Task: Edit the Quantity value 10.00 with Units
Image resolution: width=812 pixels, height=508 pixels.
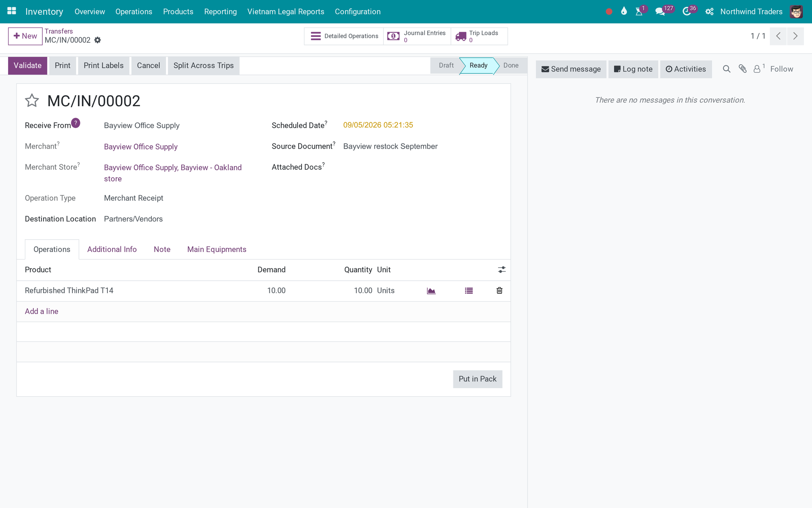Action: coord(363,290)
